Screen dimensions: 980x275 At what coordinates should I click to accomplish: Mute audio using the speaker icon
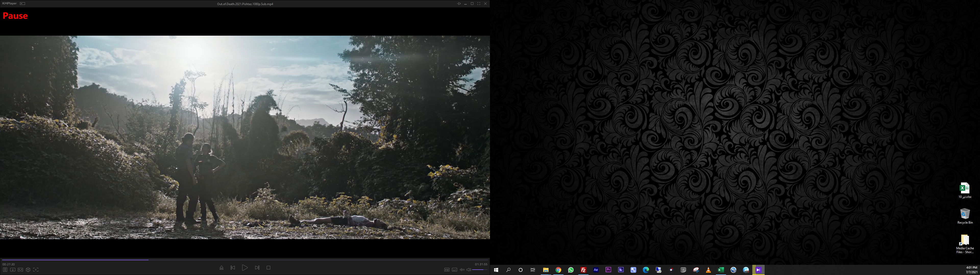point(469,270)
